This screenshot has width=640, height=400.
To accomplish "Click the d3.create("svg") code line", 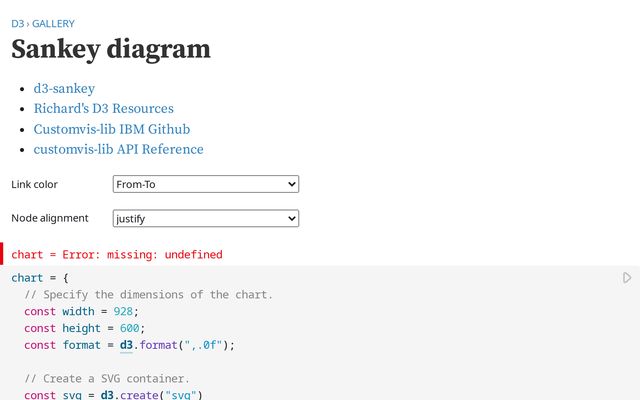I will 113,395.
